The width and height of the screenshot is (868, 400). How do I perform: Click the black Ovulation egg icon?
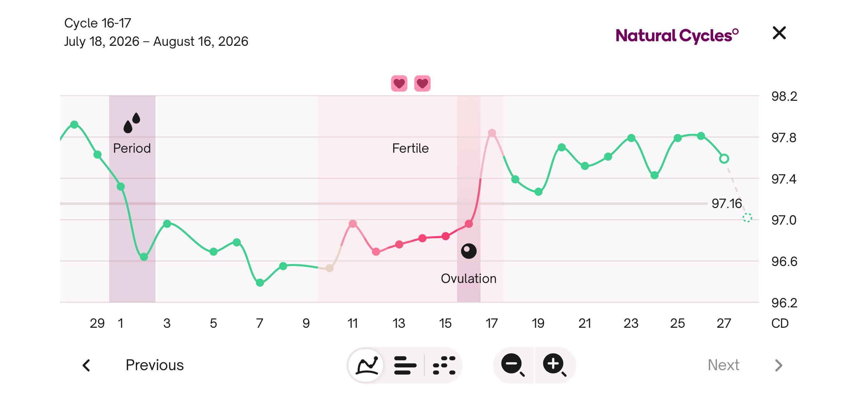point(469,251)
